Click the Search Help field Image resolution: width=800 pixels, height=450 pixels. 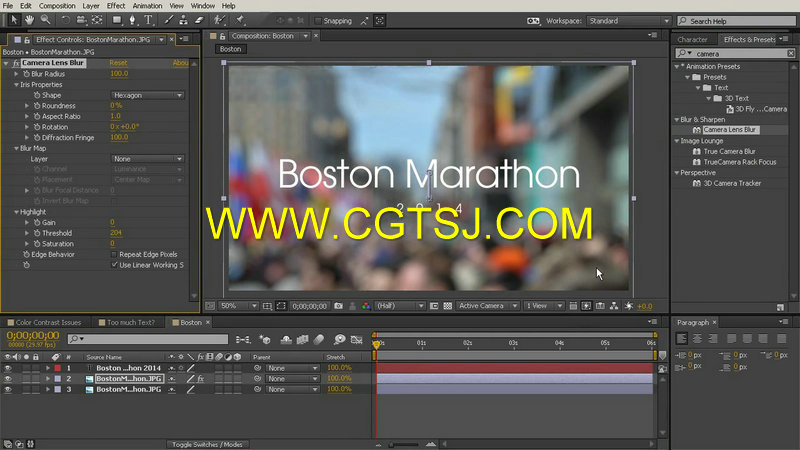pyautogui.click(x=737, y=21)
